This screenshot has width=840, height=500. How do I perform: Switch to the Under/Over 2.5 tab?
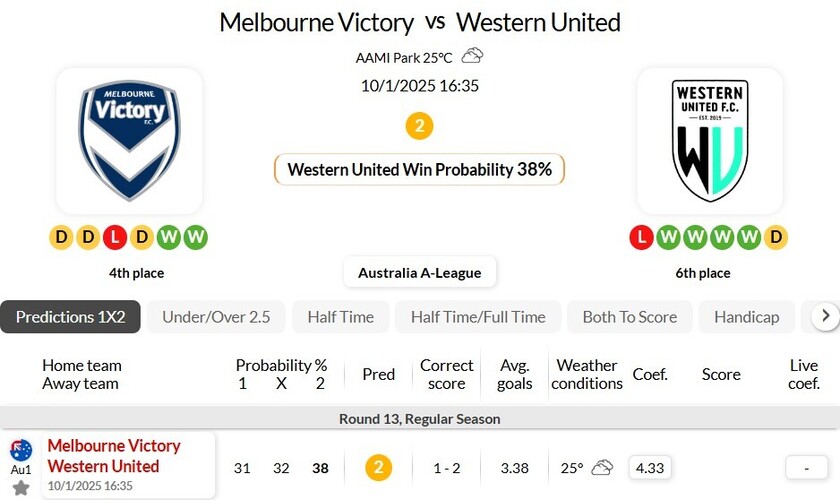coord(216,317)
